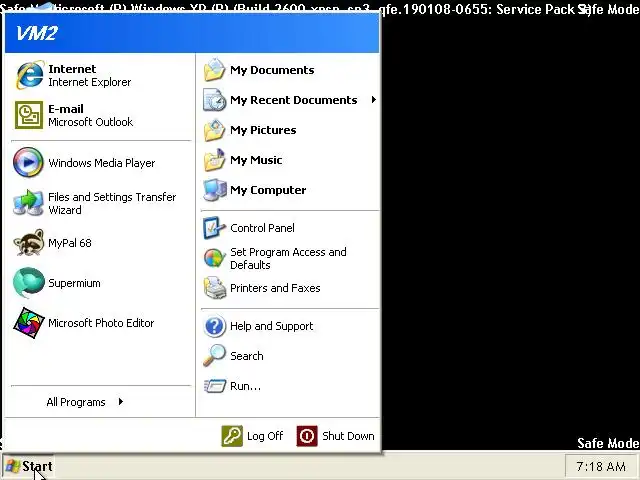This screenshot has width=640, height=480.
Task: Open the Control Panel icon
Action: click(214, 228)
